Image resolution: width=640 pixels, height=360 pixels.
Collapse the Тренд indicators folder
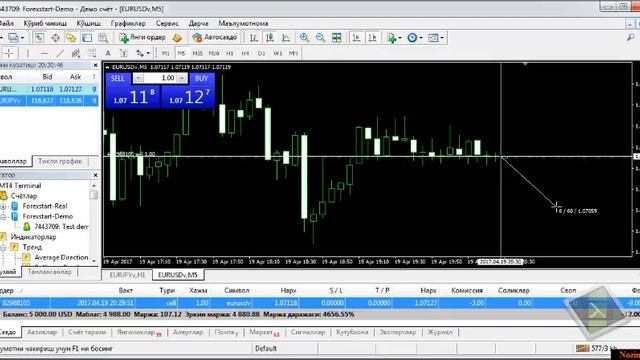coord(3,247)
